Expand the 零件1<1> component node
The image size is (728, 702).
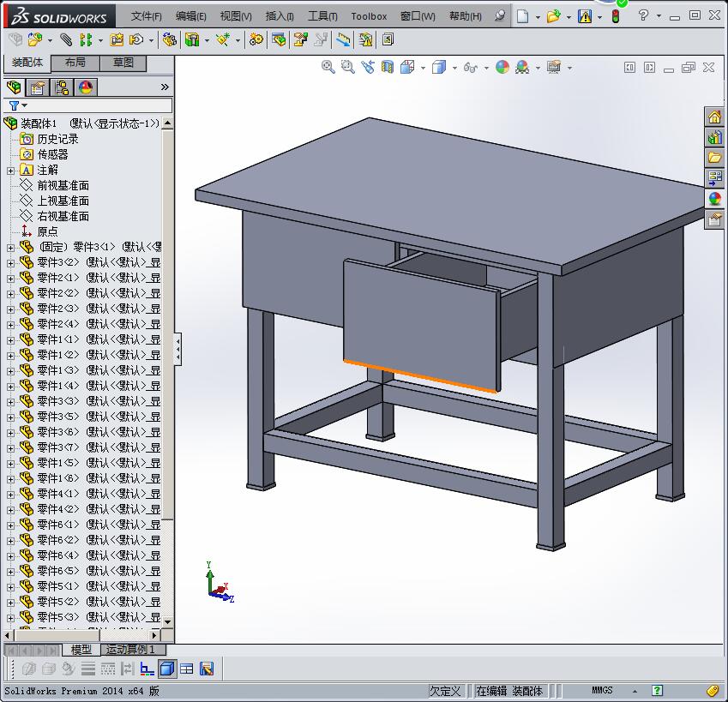point(10,340)
